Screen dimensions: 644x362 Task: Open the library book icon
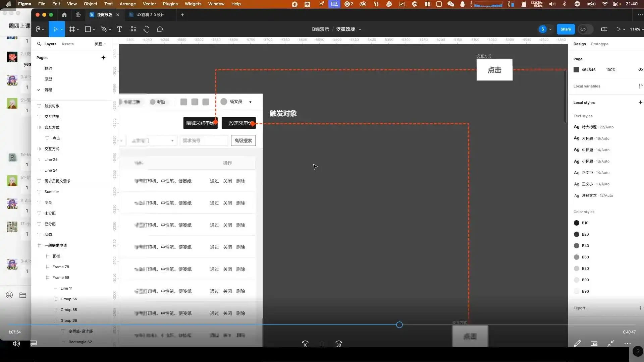(x=604, y=29)
